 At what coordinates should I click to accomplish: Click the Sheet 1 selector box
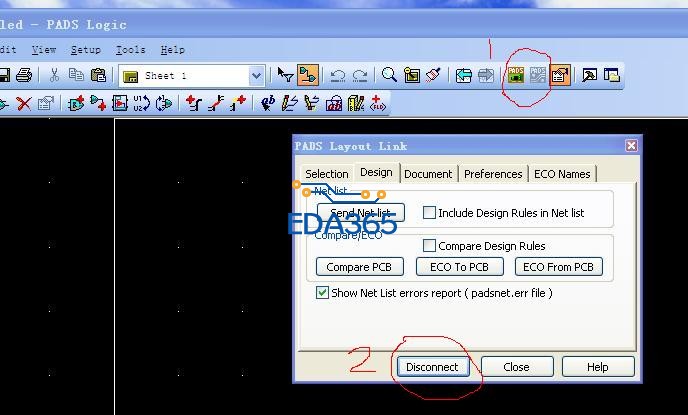pyautogui.click(x=191, y=76)
